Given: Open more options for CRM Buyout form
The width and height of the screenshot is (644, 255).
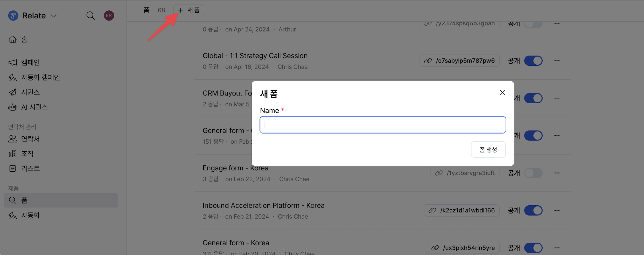Looking at the screenshot, I should [557, 98].
